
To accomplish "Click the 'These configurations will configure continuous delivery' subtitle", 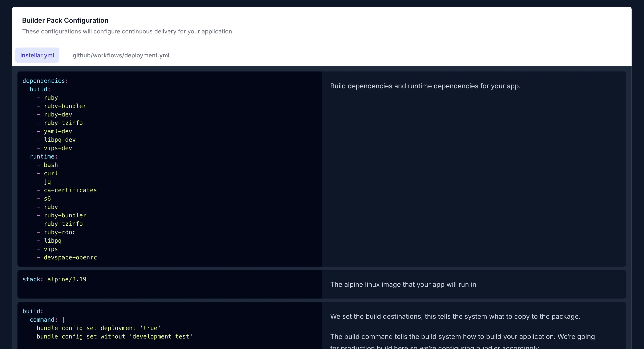I will click(128, 32).
